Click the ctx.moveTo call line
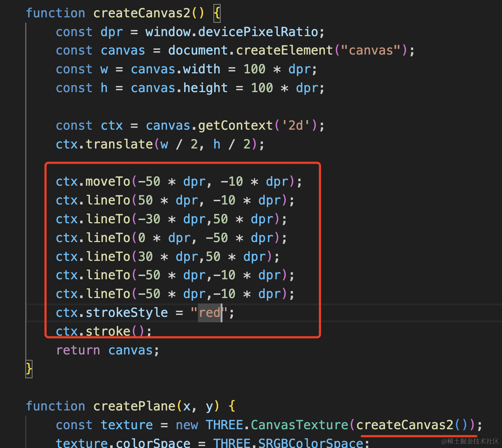 (179, 181)
